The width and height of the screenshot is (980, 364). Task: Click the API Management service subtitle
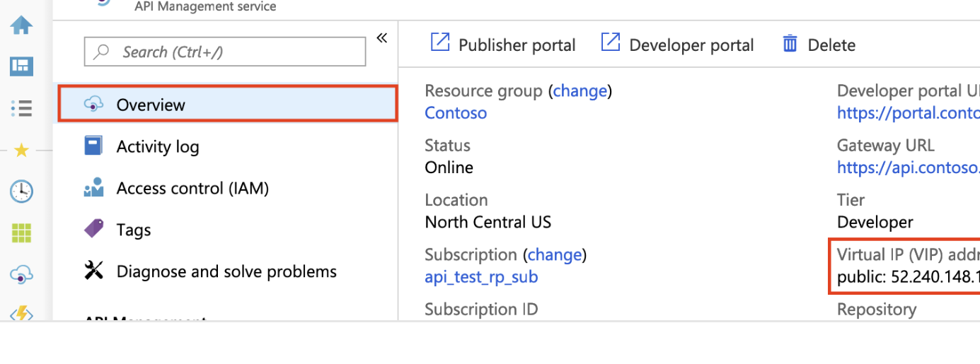click(205, 7)
